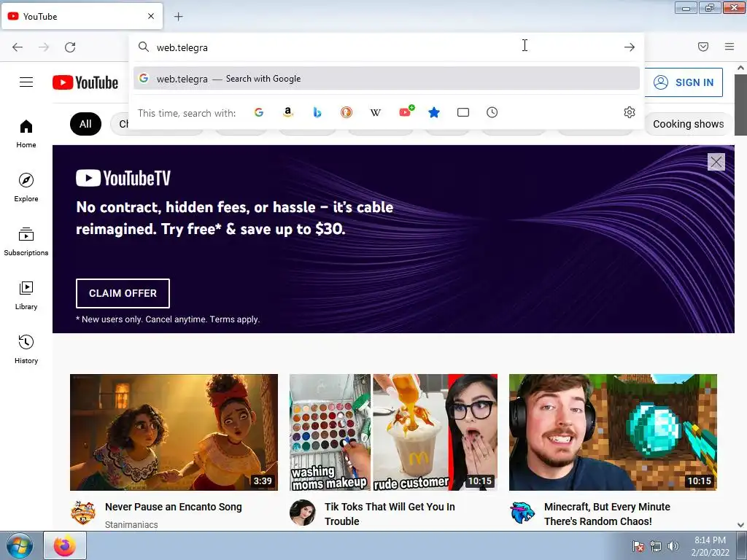Reload the page with the refresh icon
747x560 pixels.
click(70, 47)
